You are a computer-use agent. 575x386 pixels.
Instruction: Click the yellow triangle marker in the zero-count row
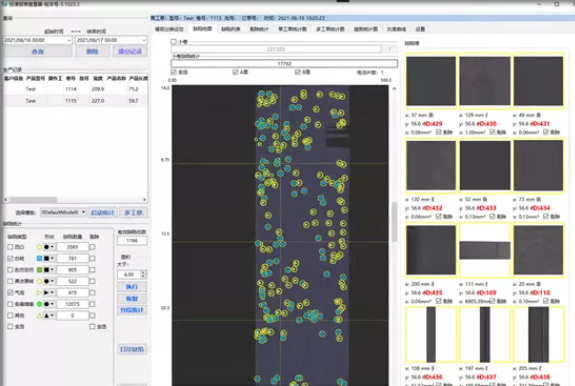pyautogui.click(x=39, y=315)
